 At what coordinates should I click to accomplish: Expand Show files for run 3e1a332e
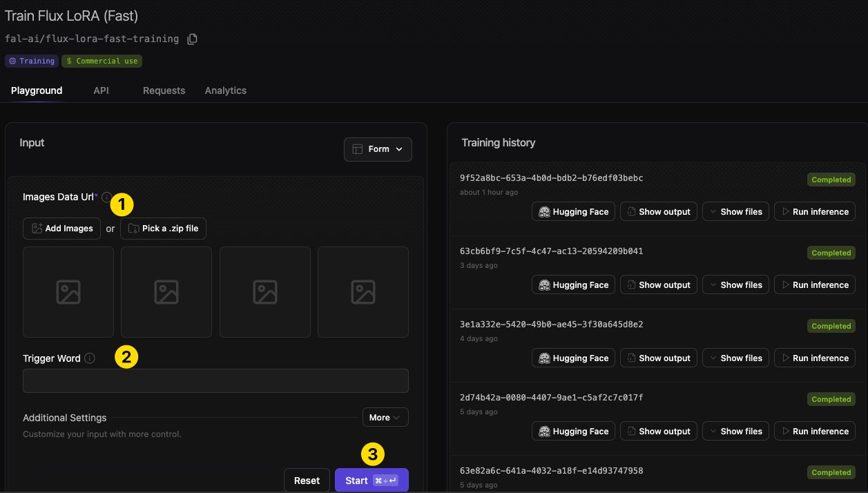735,358
